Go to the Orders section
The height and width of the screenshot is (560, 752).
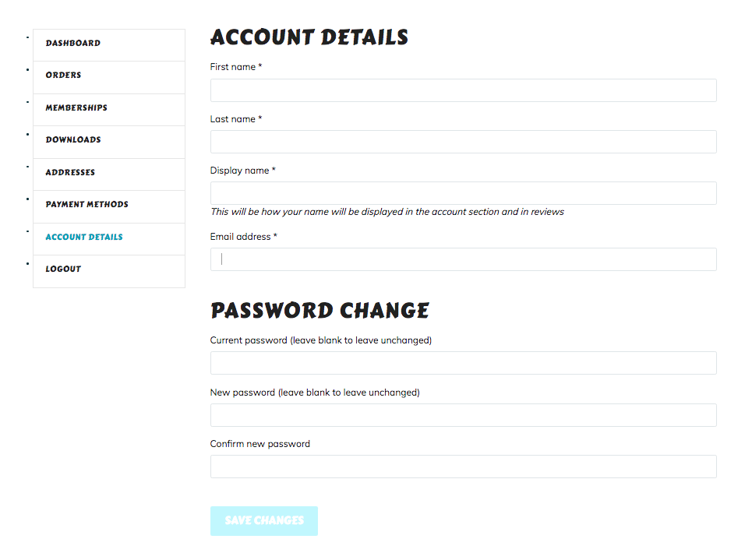63,76
